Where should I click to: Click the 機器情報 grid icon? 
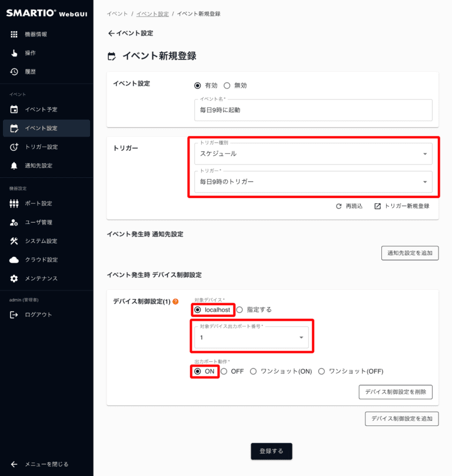[x=14, y=34]
